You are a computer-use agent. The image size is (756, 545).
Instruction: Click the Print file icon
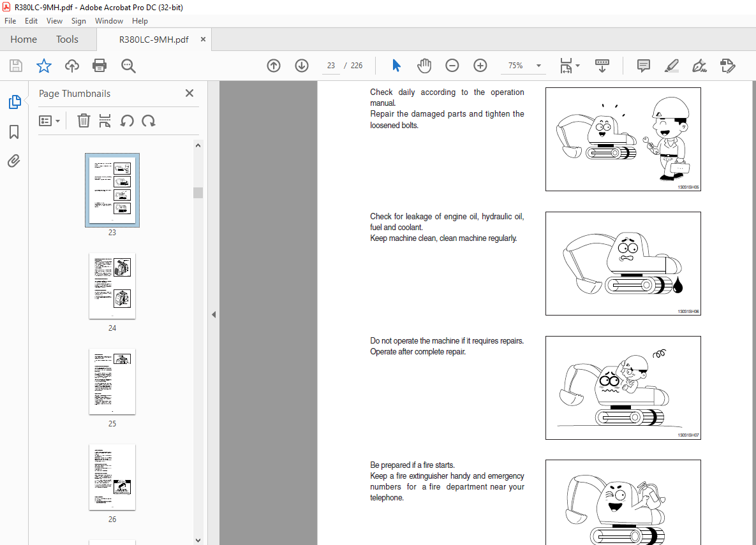click(100, 66)
